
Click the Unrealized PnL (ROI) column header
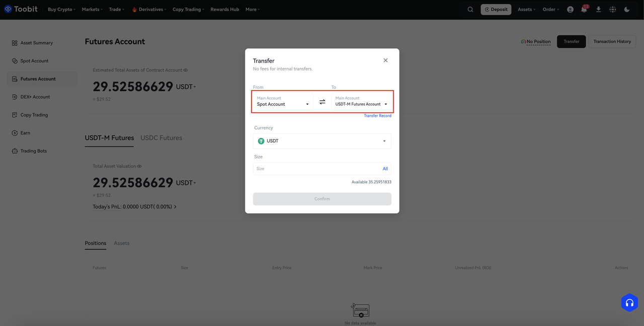tap(473, 268)
